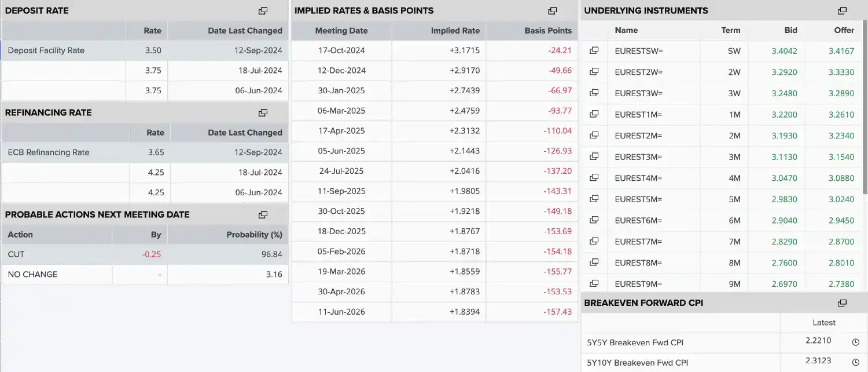The height and width of the screenshot is (372, 868).
Task: Pop out the Deposit Rate panel
Action: (263, 10)
